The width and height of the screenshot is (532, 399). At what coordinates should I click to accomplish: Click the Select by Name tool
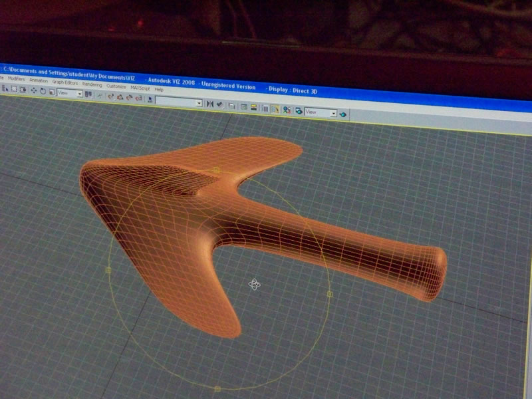point(5,88)
